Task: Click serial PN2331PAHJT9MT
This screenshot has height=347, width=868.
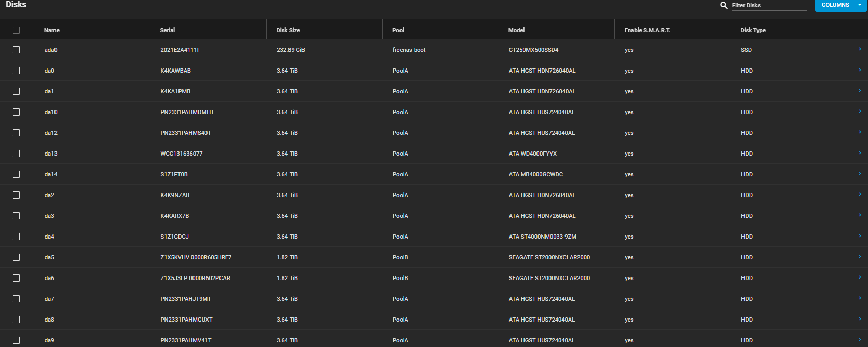Action: pyautogui.click(x=186, y=299)
